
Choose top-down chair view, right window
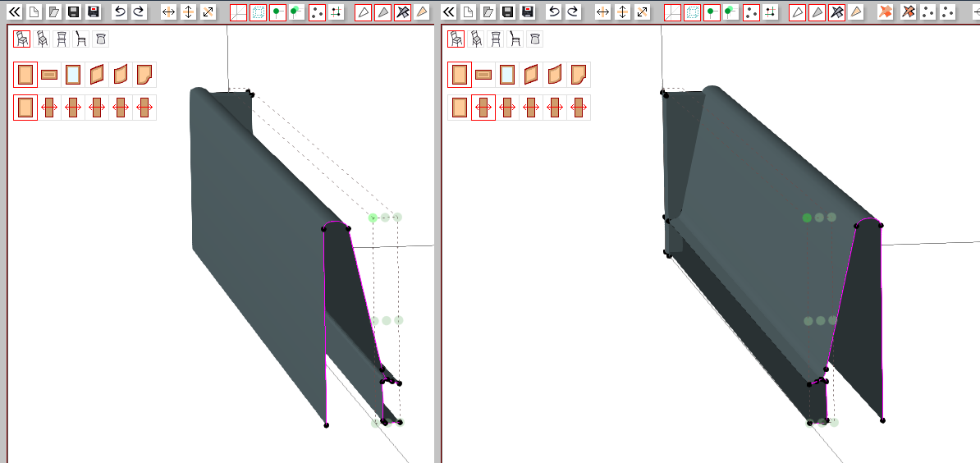[x=535, y=39]
